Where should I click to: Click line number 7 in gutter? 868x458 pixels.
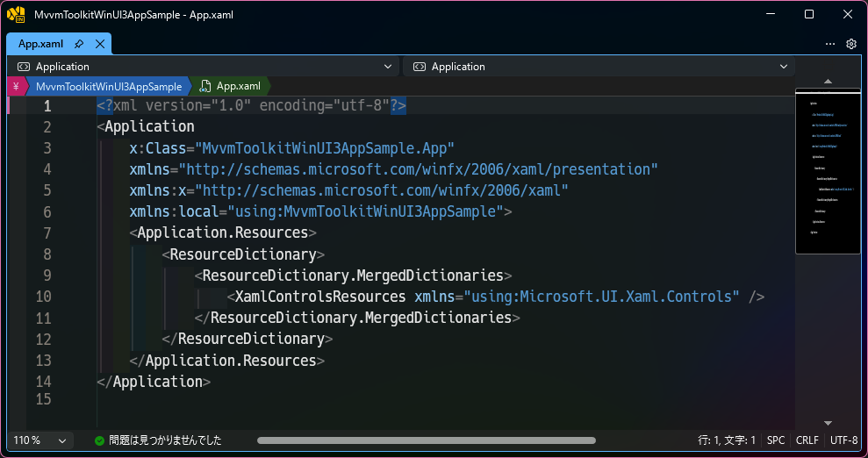[x=47, y=233]
